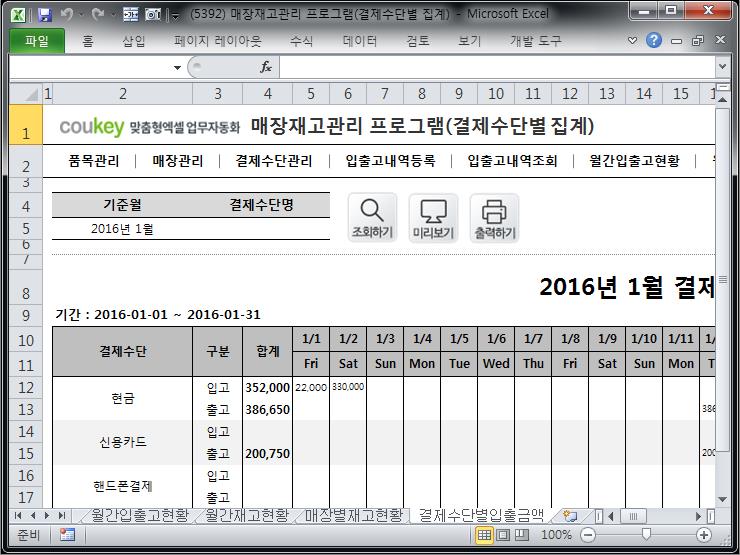Go to the 월간입출고현황 link in header menu
Image resolution: width=740 pixels, height=555 pixels.
[634, 161]
